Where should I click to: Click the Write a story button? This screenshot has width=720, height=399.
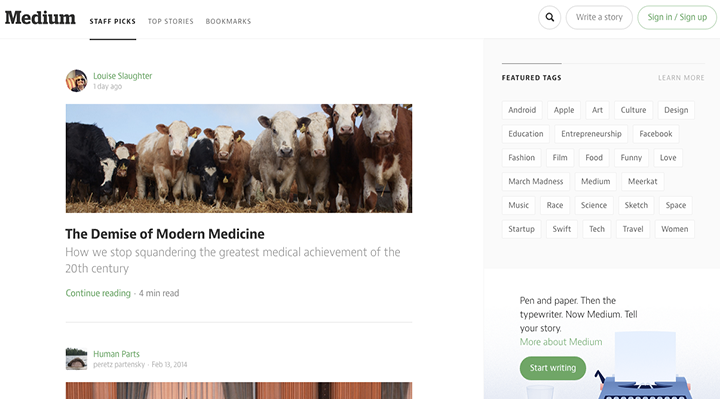pyautogui.click(x=599, y=17)
